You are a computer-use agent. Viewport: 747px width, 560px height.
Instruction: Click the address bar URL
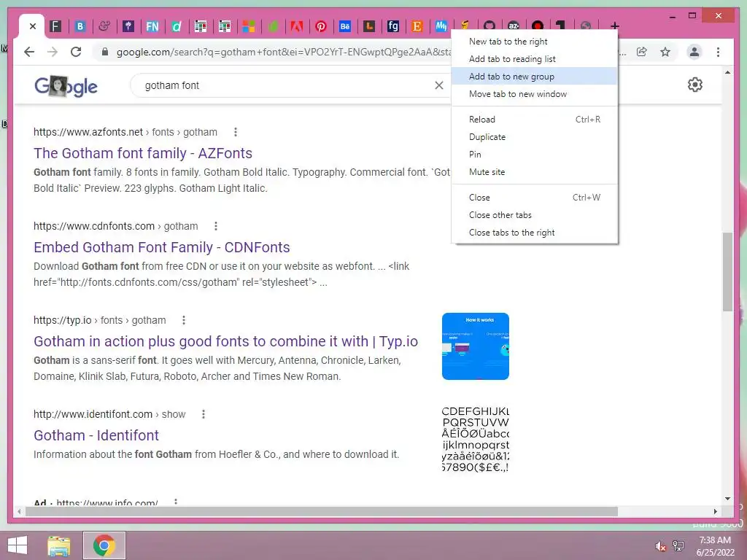[x=284, y=52]
